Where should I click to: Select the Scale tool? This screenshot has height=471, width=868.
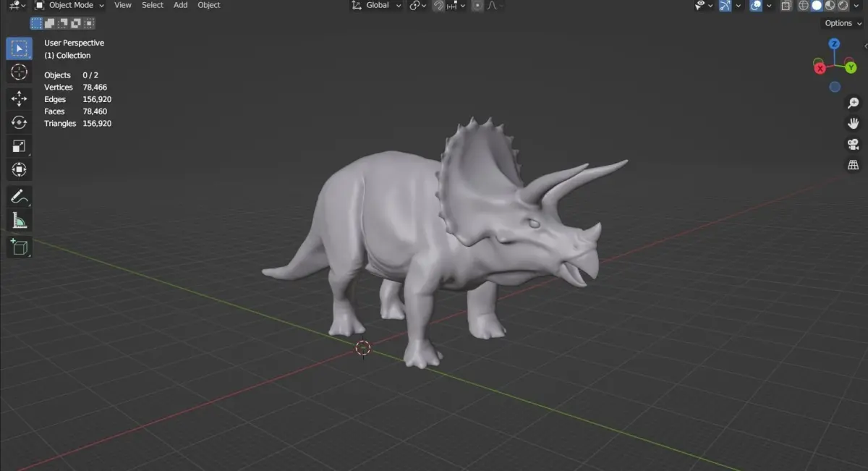tap(19, 146)
